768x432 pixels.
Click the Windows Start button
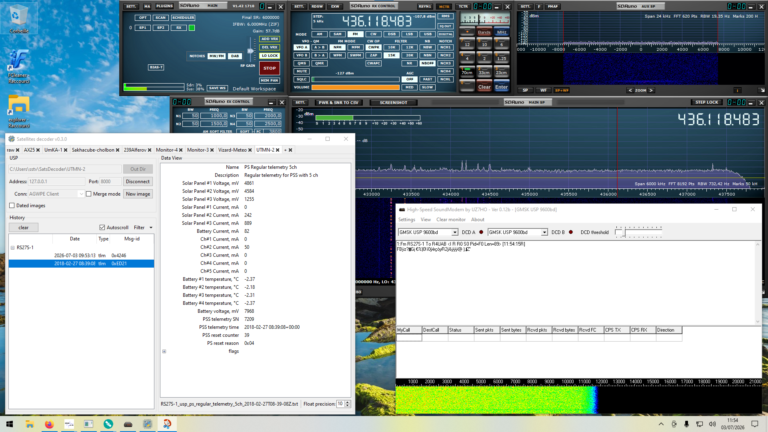[9, 424]
